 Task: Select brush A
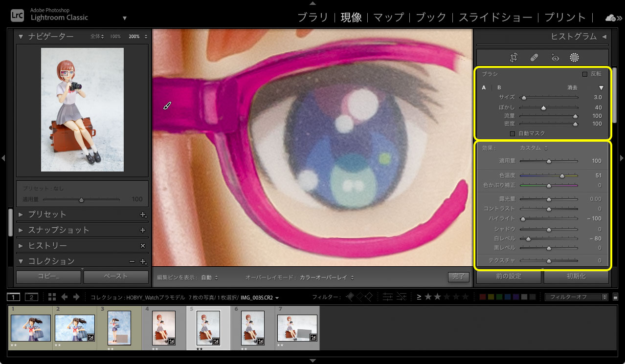484,88
